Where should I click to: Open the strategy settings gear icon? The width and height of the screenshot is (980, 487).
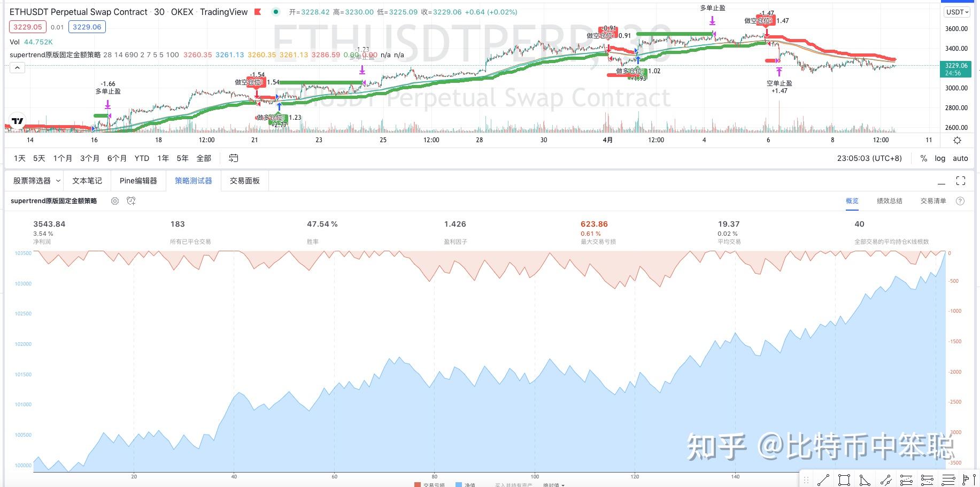coord(115,201)
